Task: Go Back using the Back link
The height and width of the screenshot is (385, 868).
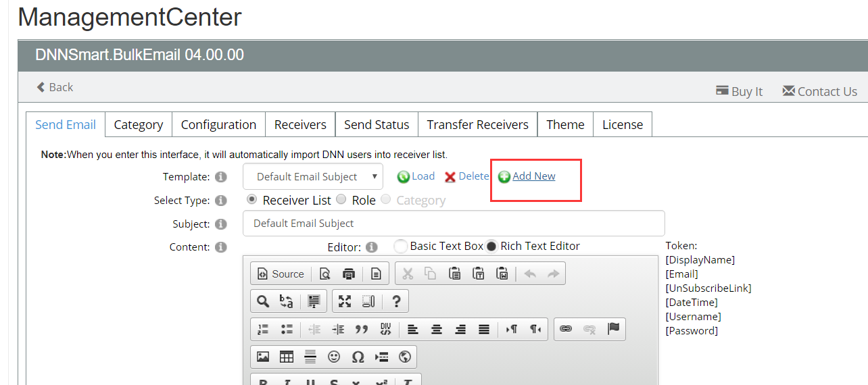Action: (55, 87)
